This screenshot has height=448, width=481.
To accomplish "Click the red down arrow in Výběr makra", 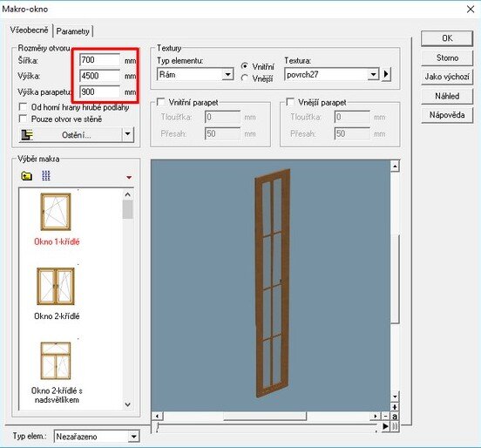I will 129,177.
